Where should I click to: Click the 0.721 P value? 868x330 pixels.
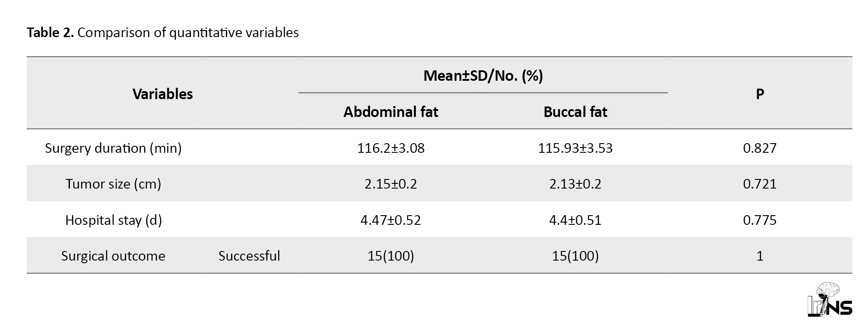tap(760, 184)
